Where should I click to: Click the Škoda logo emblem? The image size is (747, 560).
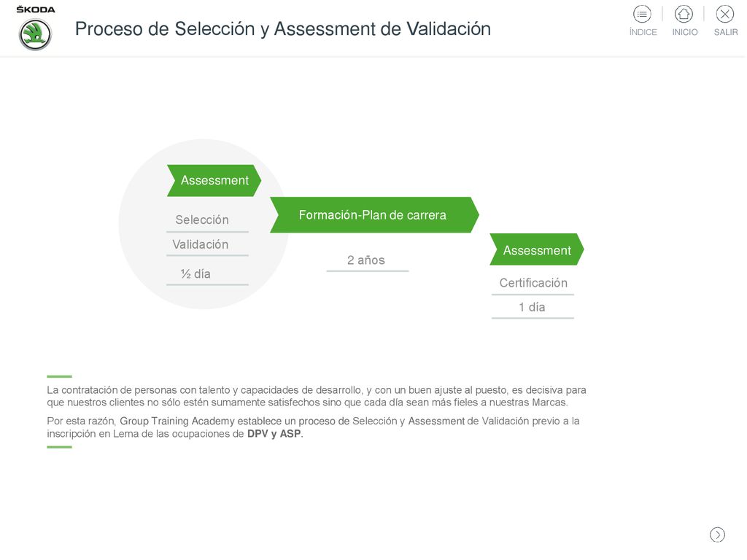[35, 34]
